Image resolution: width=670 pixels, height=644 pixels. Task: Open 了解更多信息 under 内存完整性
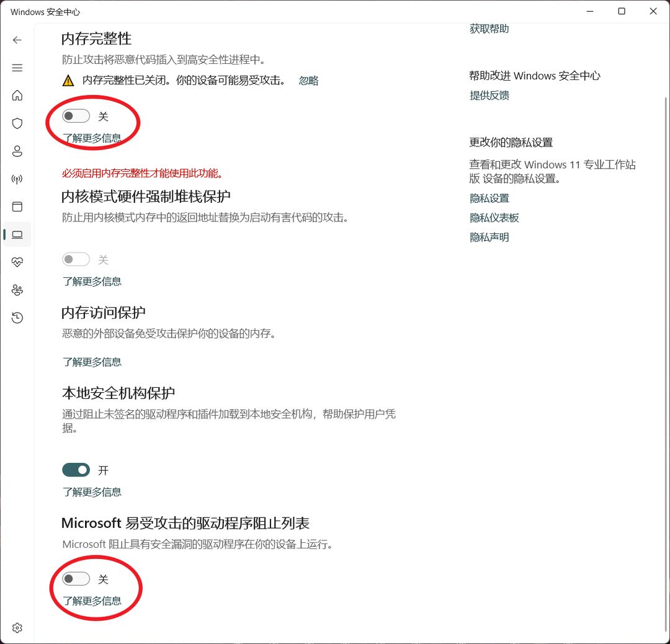tap(92, 138)
